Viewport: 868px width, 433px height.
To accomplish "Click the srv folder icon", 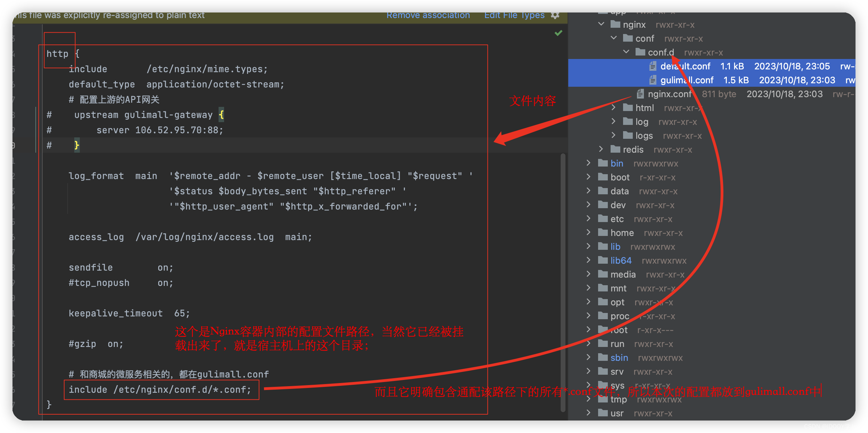I will pos(603,371).
